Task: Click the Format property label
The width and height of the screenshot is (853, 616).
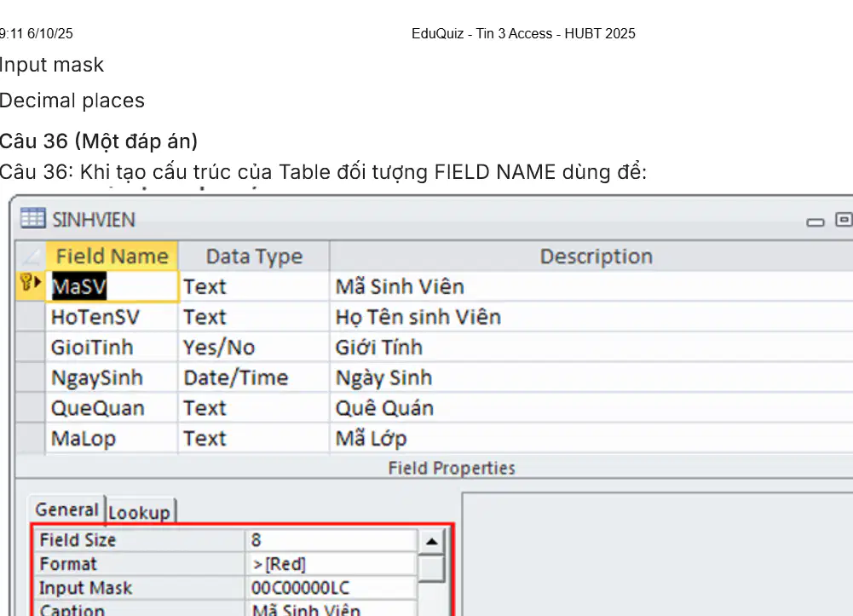Action: click(68, 564)
